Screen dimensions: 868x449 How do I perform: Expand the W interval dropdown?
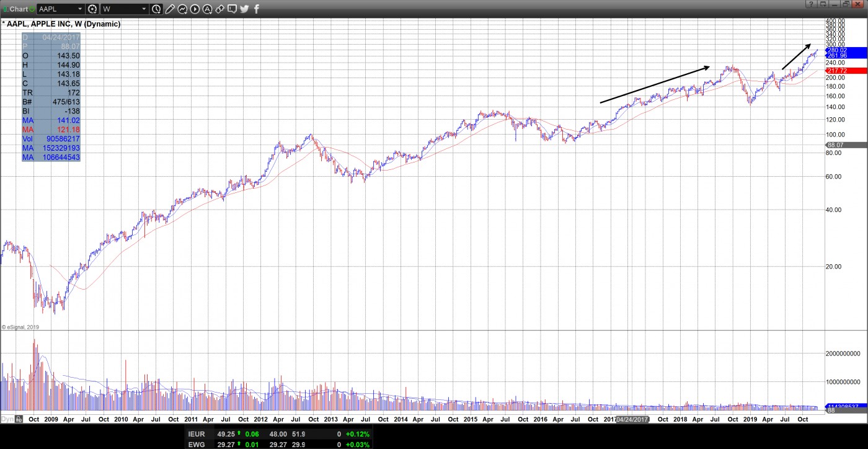click(x=144, y=9)
